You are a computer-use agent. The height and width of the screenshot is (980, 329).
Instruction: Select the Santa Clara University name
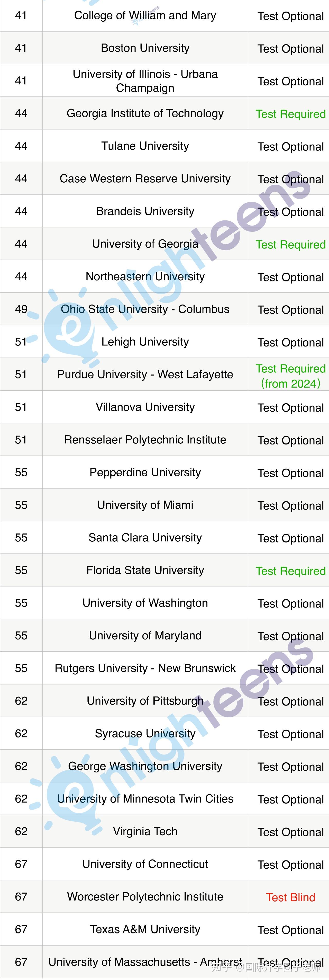coord(145,538)
